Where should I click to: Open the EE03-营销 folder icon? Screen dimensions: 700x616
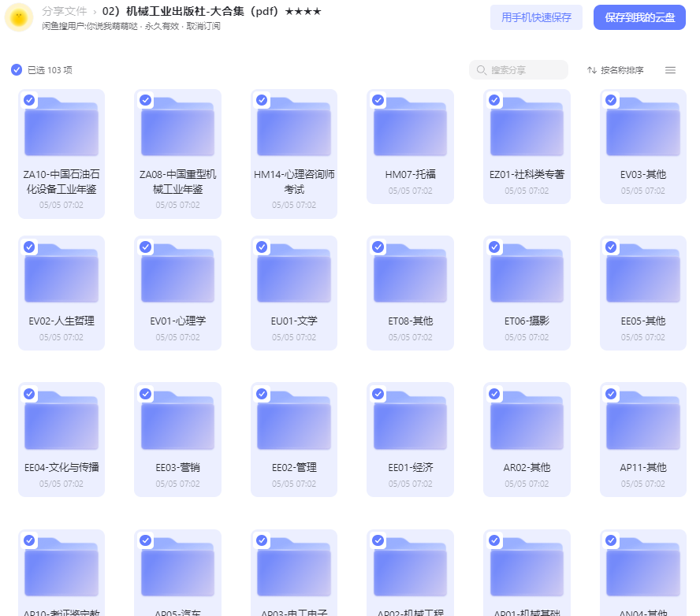[177, 420]
